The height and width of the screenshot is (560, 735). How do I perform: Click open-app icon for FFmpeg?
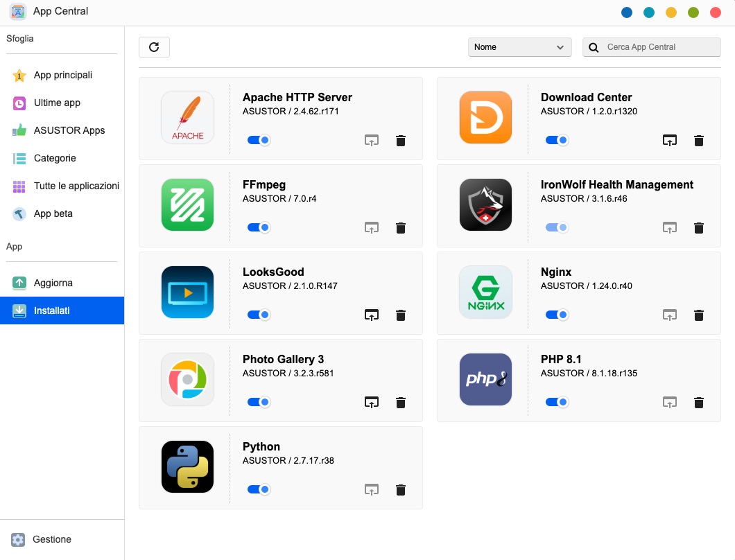pos(372,227)
